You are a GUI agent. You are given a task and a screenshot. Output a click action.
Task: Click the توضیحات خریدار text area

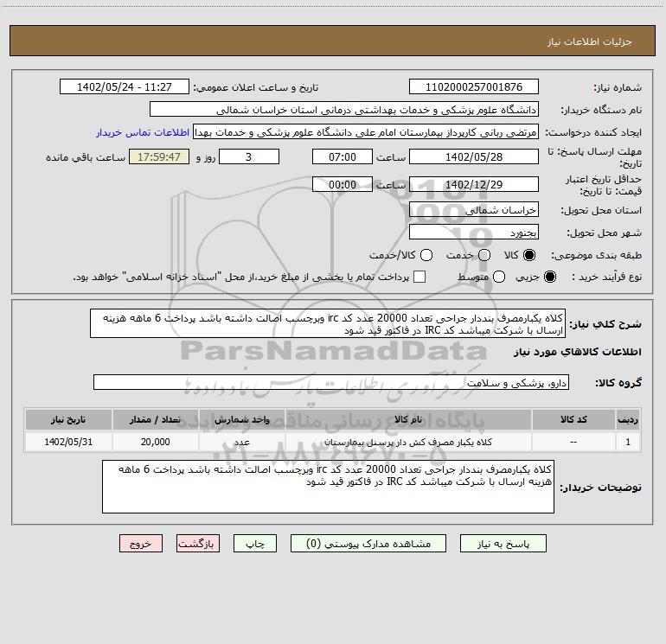(329, 487)
